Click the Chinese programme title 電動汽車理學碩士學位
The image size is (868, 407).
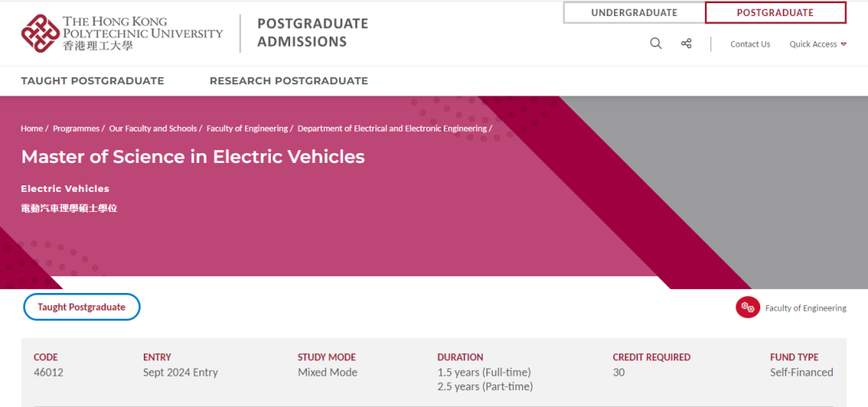click(x=69, y=209)
